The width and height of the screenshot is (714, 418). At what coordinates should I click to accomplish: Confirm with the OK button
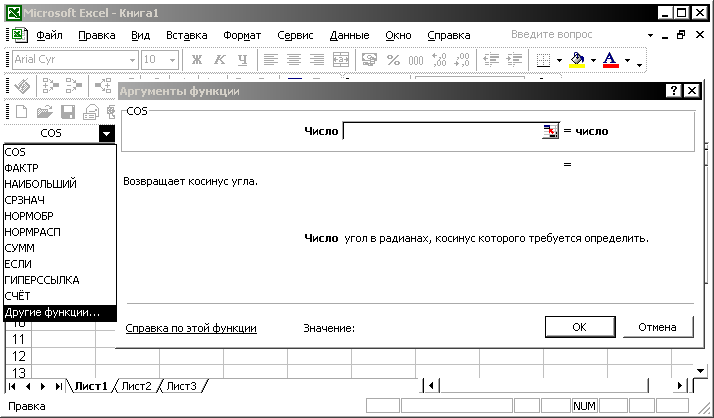[580, 327]
